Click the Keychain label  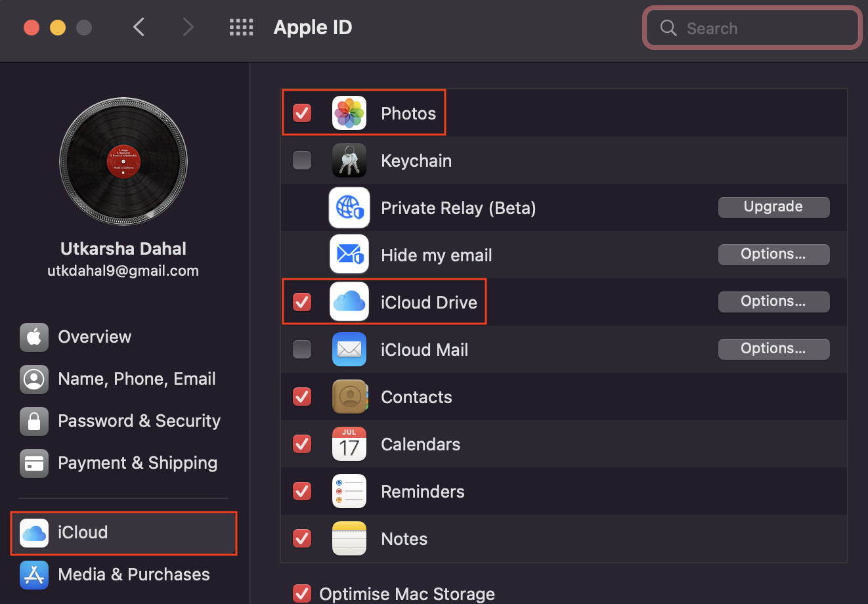[x=416, y=161]
